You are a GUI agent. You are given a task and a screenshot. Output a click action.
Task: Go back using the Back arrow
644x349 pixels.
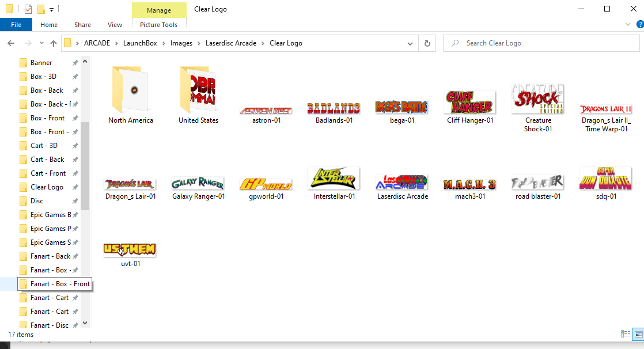(x=11, y=43)
